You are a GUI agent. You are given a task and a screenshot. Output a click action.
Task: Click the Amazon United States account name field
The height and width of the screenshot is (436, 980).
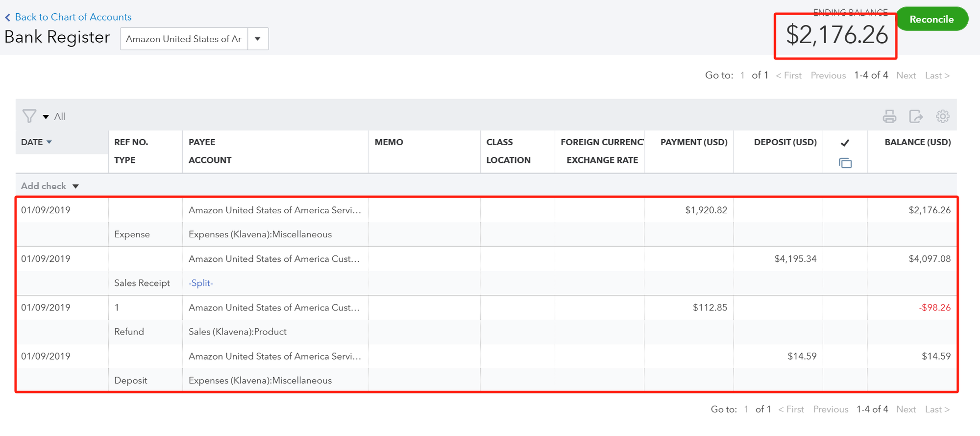click(184, 39)
